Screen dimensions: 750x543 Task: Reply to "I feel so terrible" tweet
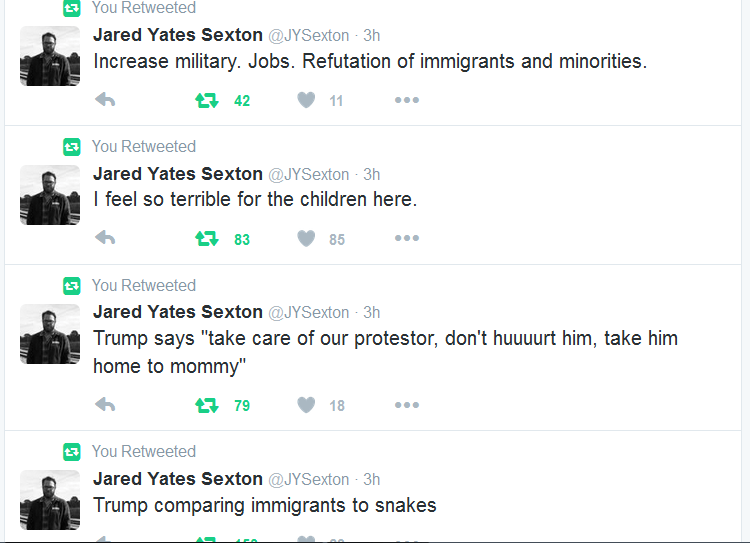click(105, 238)
